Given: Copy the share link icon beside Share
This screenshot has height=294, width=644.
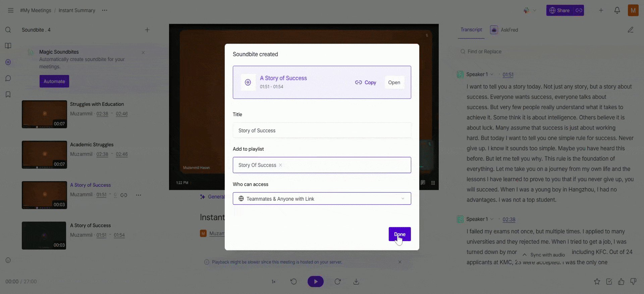Looking at the screenshot, I should (x=579, y=10).
